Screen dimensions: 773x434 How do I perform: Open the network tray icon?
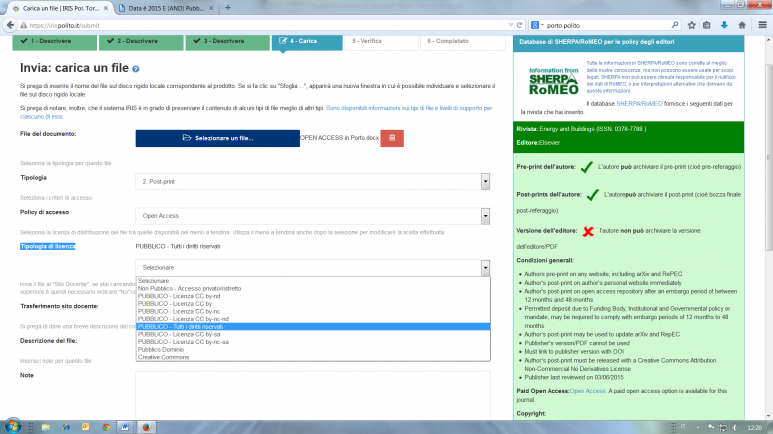(x=723, y=428)
